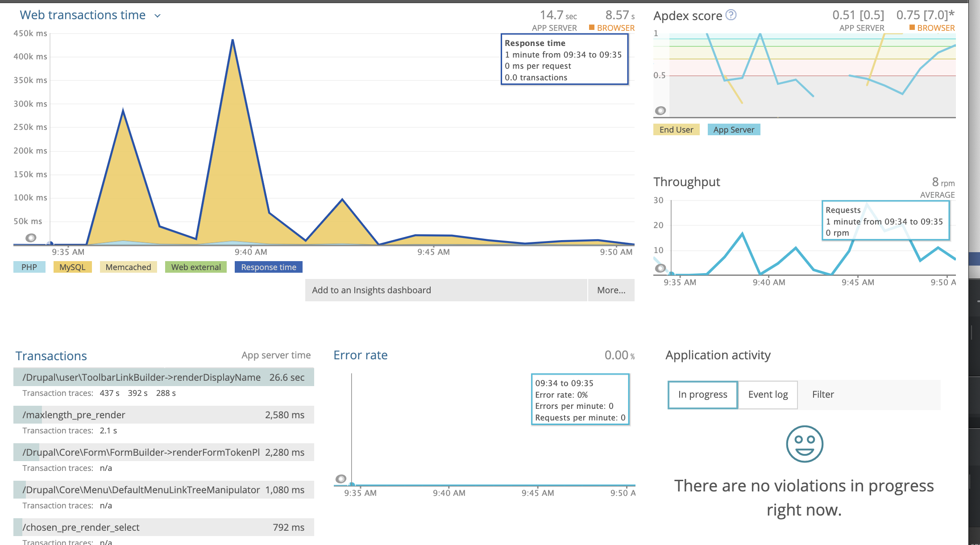Open the /maxlength_pre_render transaction
The width and height of the screenshot is (980, 545).
(x=74, y=414)
